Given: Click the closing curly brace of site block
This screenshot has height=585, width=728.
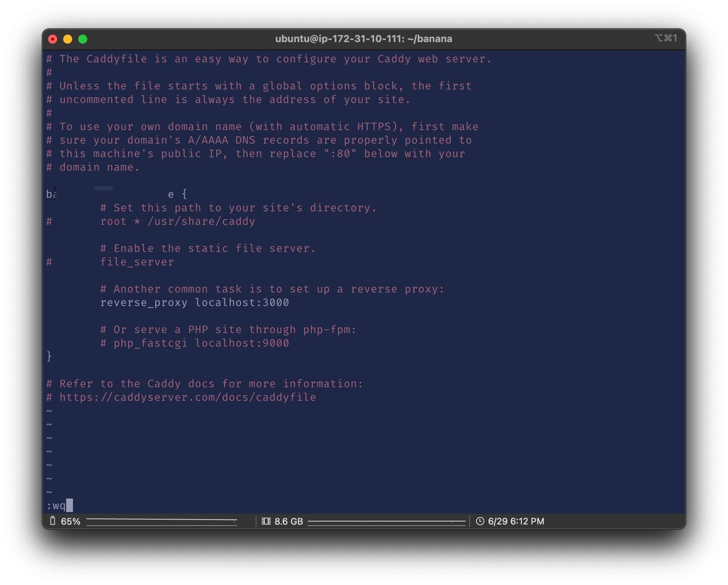Looking at the screenshot, I should pyautogui.click(x=49, y=356).
